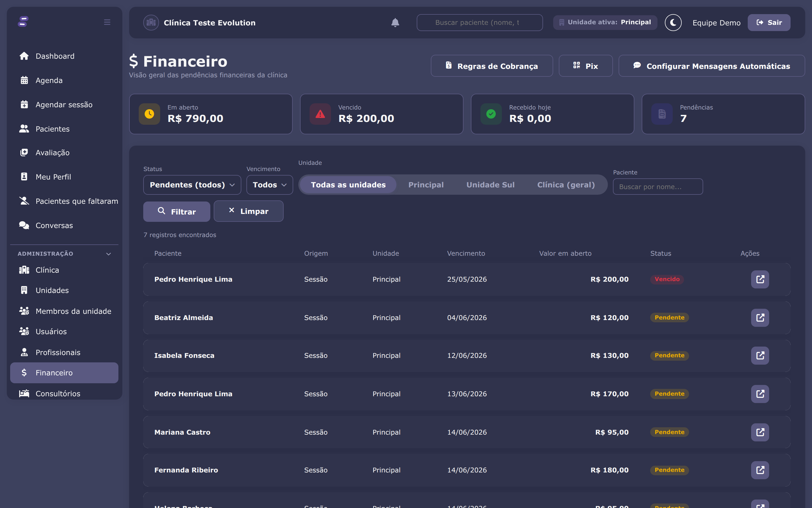Image resolution: width=812 pixels, height=508 pixels.
Task: Open action icon for Mariana Castro
Action: click(760, 432)
